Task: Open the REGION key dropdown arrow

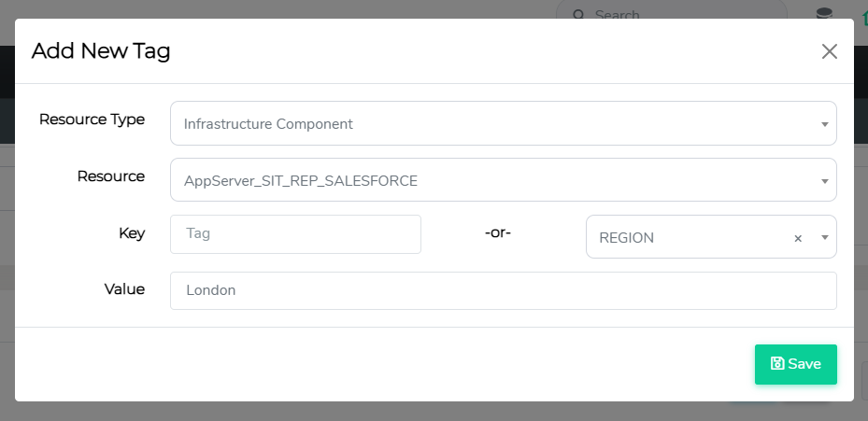Action: [825, 238]
